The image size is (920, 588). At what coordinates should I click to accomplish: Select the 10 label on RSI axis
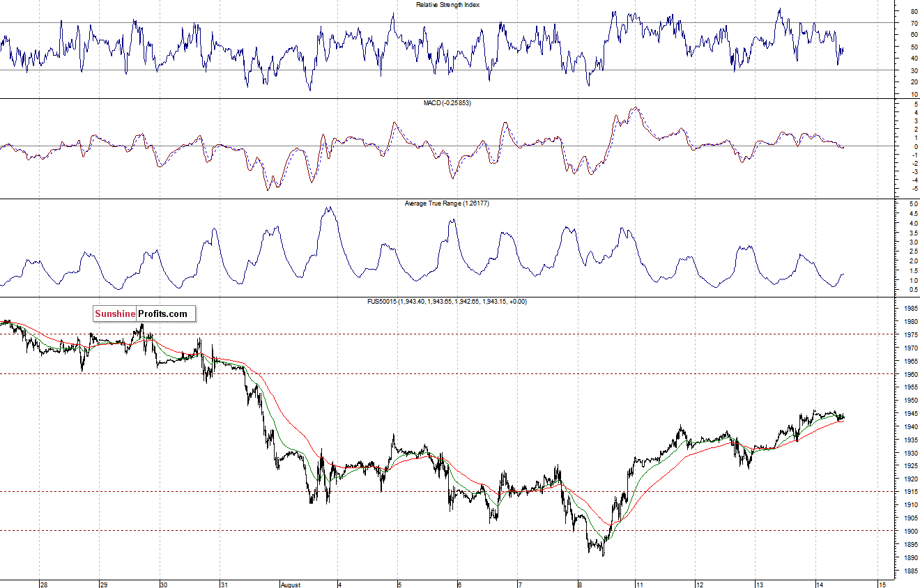click(914, 94)
